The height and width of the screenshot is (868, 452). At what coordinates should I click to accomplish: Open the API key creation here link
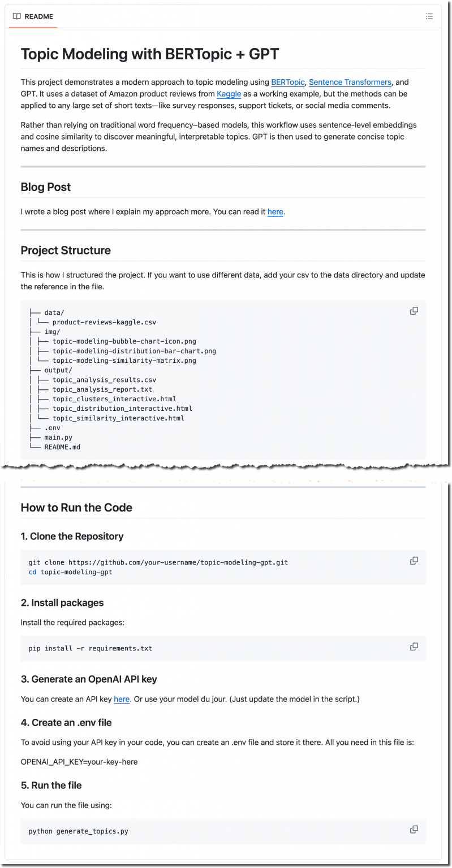pos(122,699)
